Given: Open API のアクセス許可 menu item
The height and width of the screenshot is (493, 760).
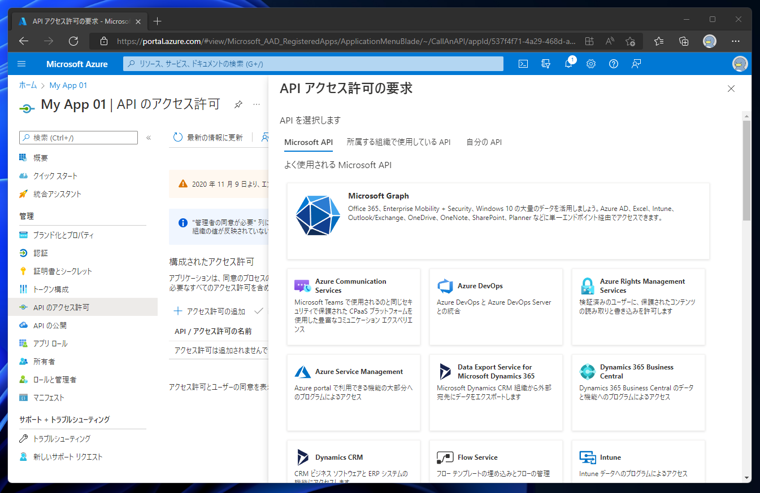Looking at the screenshot, I should [83, 307].
